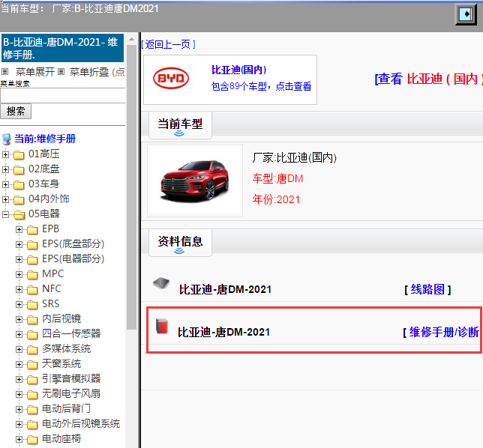
Task: Open the 资料信息 tab
Action: pos(180,243)
